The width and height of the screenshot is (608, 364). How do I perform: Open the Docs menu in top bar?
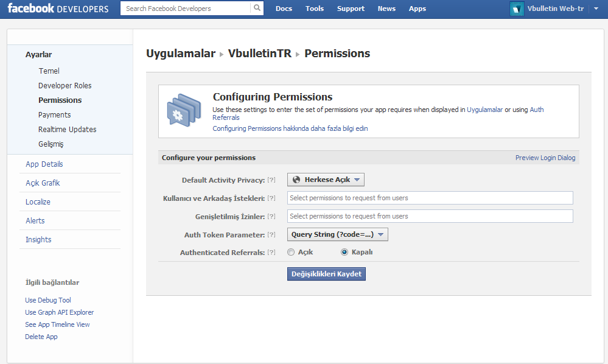pyautogui.click(x=284, y=9)
